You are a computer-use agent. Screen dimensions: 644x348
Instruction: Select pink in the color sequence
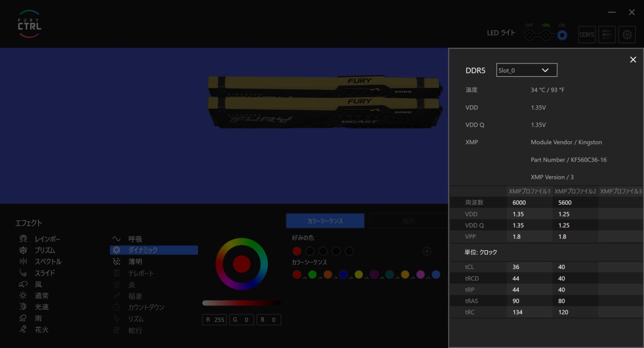tap(420, 274)
